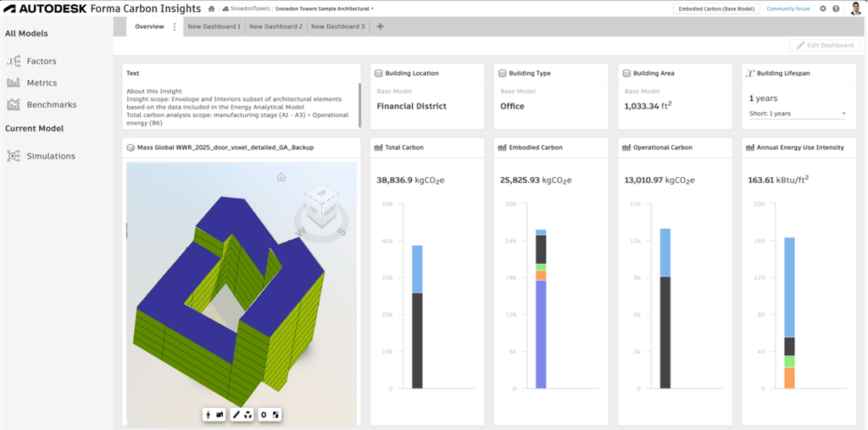Click the purple segment of Embodied Carbon bar

tap(541, 334)
